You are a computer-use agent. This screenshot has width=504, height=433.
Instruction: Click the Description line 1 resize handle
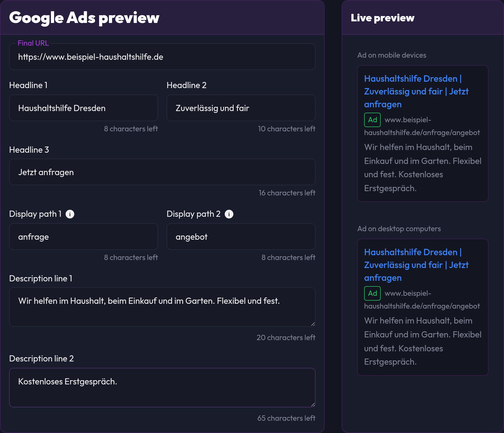pyautogui.click(x=313, y=324)
